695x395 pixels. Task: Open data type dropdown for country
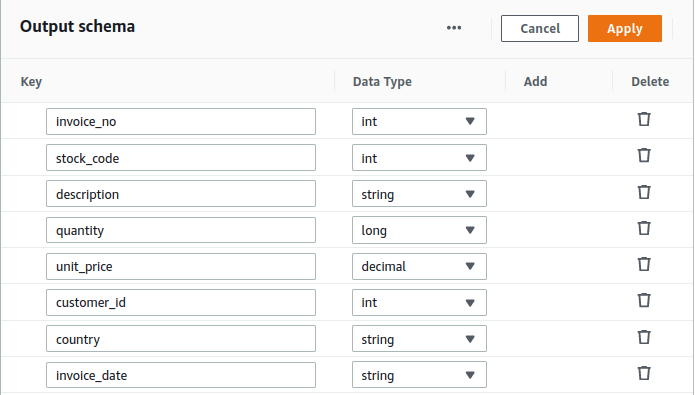pyautogui.click(x=419, y=339)
